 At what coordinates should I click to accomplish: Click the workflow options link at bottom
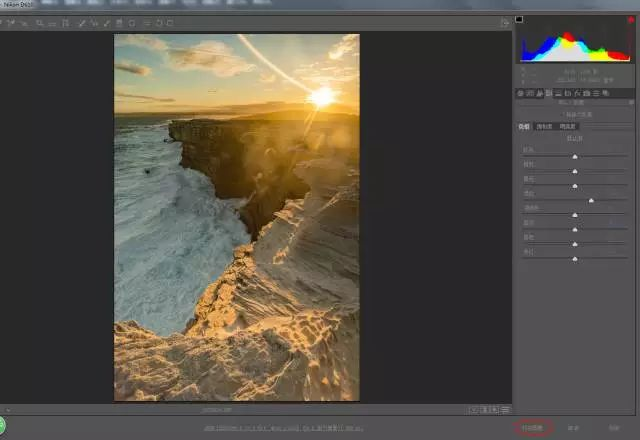tap(285, 428)
